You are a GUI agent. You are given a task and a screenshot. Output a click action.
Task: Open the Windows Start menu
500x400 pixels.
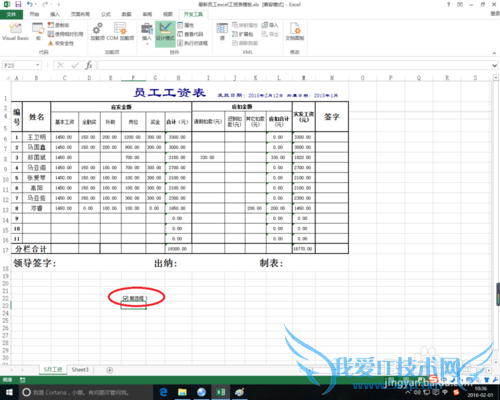9,392
